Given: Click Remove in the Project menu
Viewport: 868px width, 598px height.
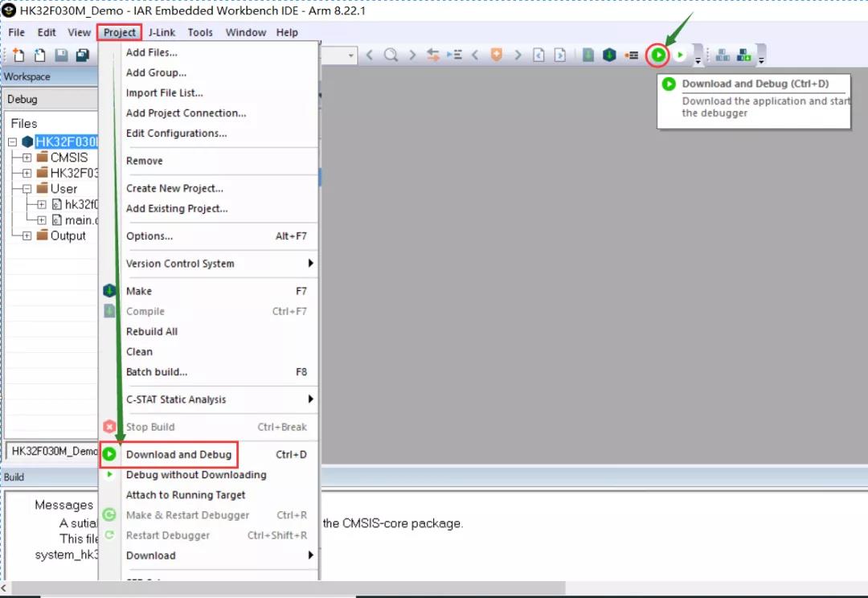Looking at the screenshot, I should click(x=209, y=161).
